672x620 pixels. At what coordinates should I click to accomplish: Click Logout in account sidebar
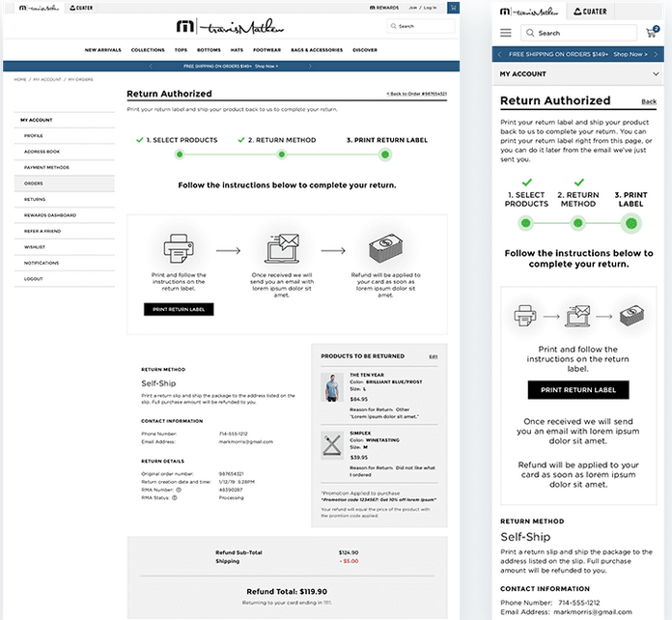[x=65, y=279]
